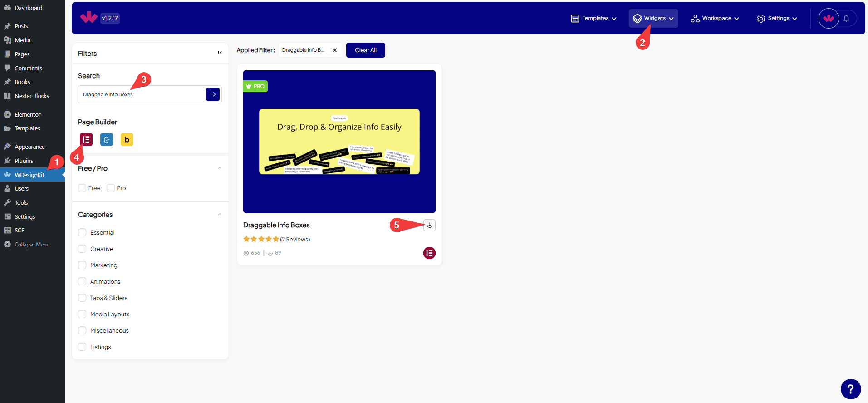
Task: Check the Essential category
Action: 82,232
